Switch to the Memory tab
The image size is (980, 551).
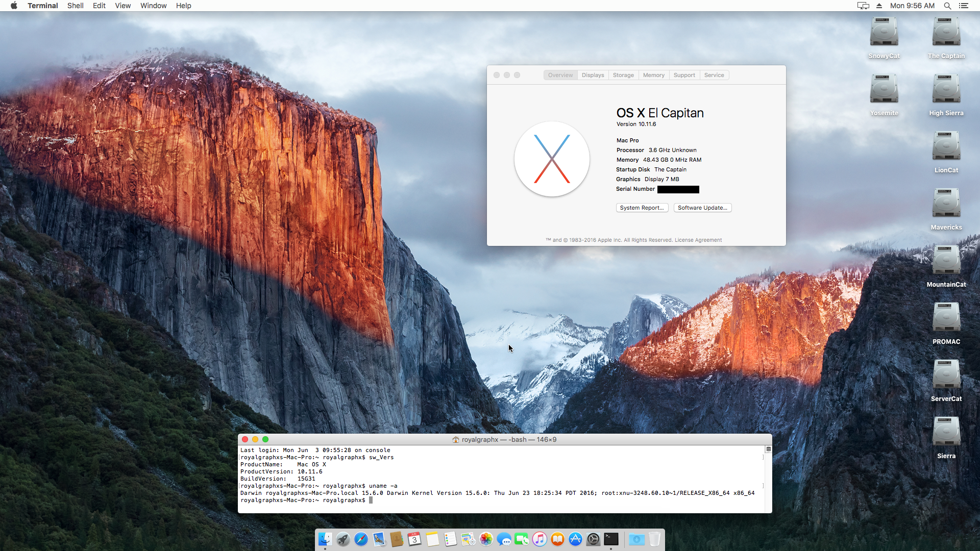[x=654, y=75]
